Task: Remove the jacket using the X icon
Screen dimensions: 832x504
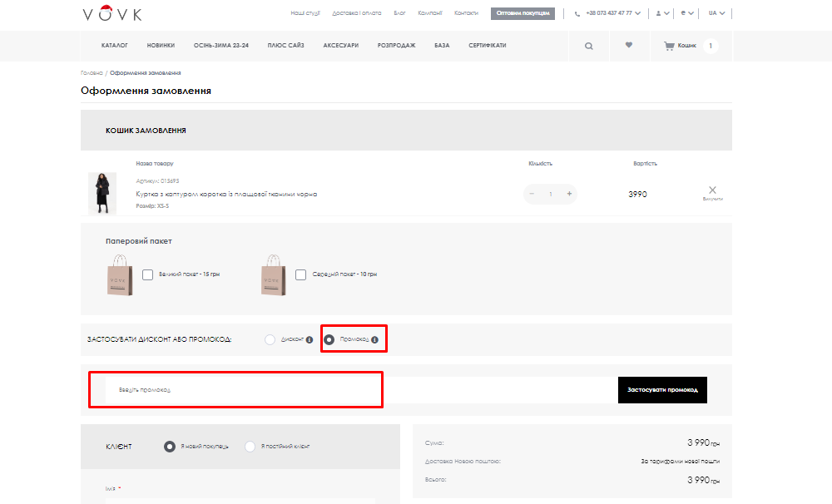Action: click(712, 190)
